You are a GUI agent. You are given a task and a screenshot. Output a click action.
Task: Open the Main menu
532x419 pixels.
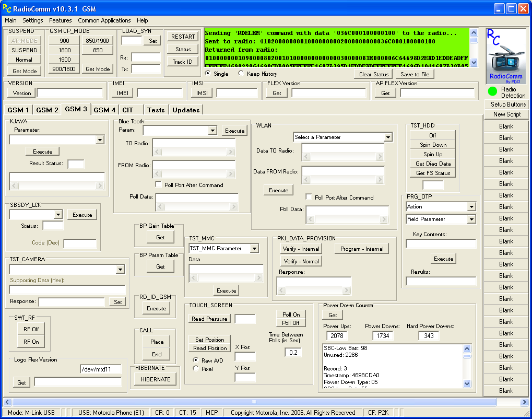[10, 20]
